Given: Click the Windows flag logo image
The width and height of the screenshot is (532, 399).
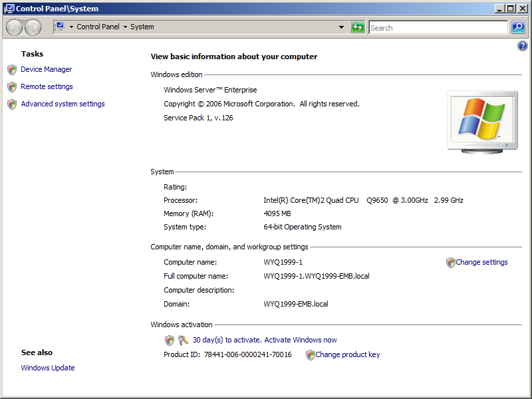Looking at the screenshot, I should click(481, 118).
